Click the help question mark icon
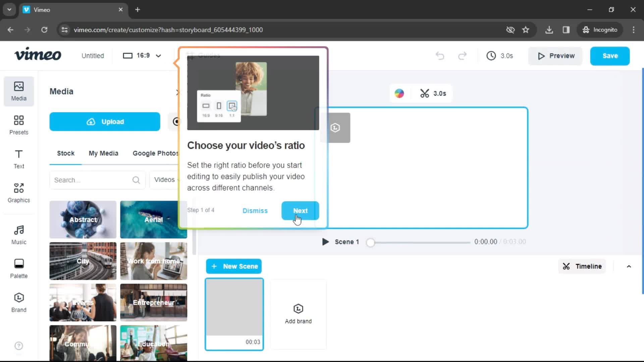The width and height of the screenshot is (644, 362). [19, 346]
